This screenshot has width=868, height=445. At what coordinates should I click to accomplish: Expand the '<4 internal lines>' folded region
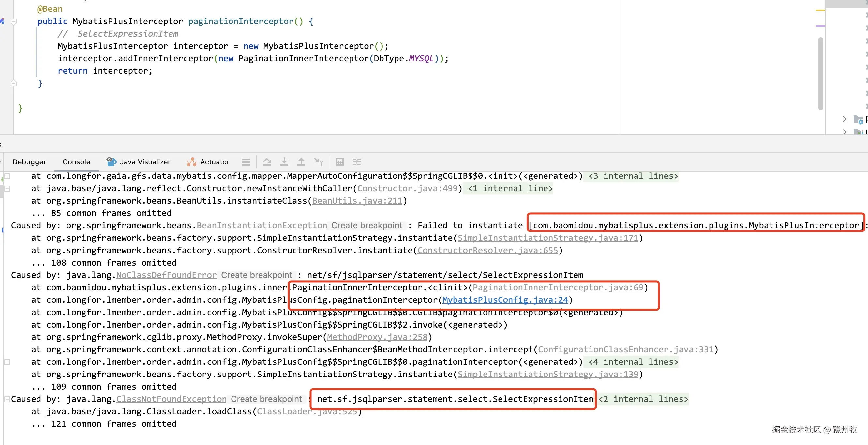[633, 362]
